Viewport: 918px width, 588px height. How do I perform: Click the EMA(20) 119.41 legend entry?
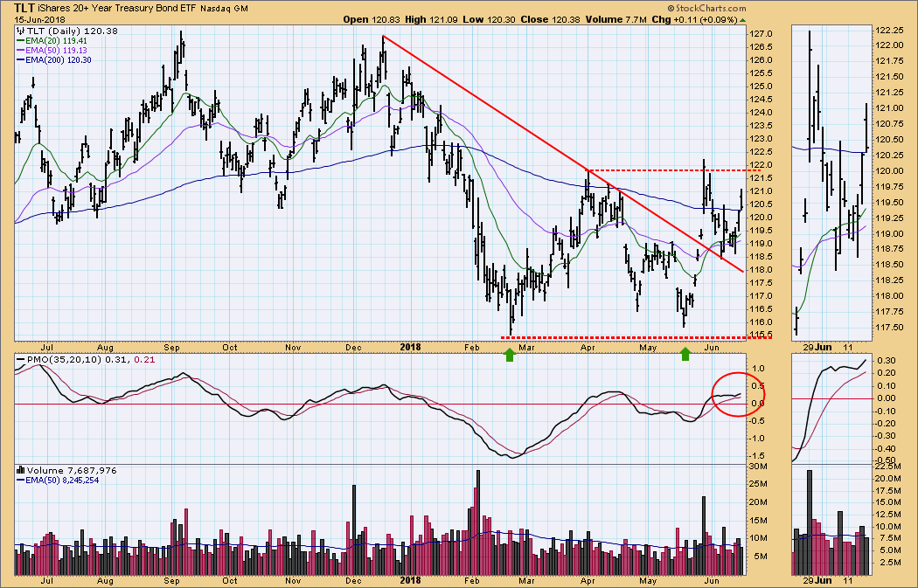[x=56, y=41]
